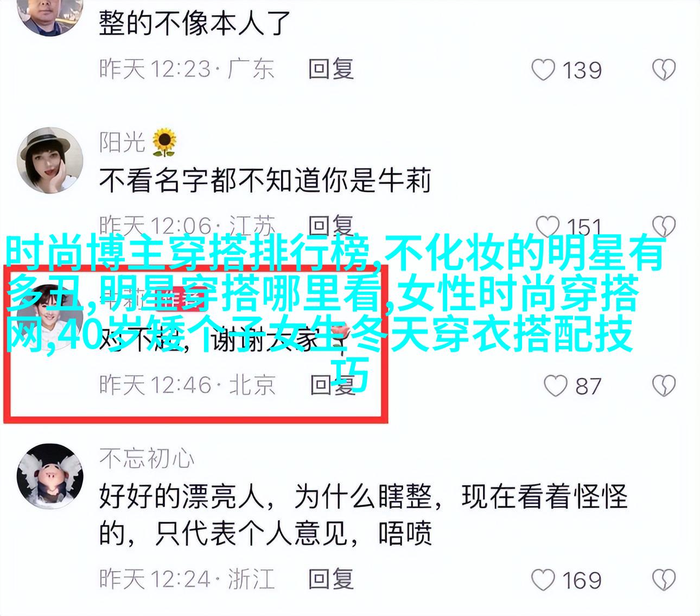Reply to 阳光's 江苏 comment
700x616 pixels.
pyautogui.click(x=331, y=226)
